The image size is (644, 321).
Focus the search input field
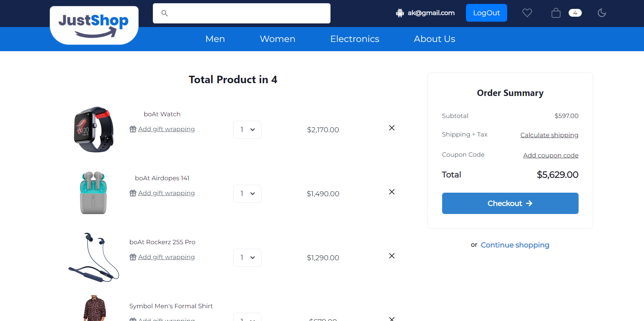242,13
